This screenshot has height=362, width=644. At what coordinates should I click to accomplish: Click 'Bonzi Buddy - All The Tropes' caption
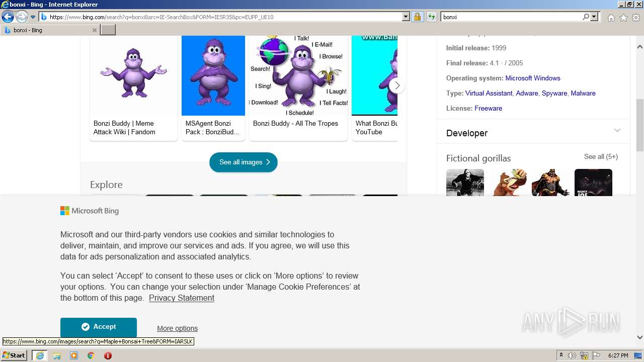click(x=295, y=123)
